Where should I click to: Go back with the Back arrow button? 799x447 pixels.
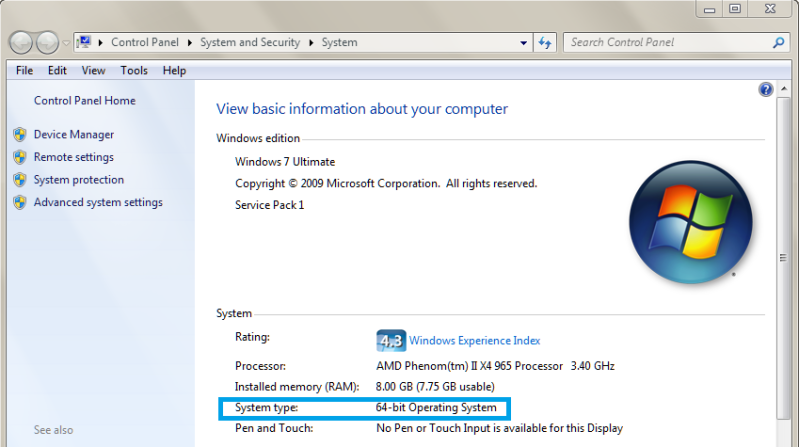[21, 43]
